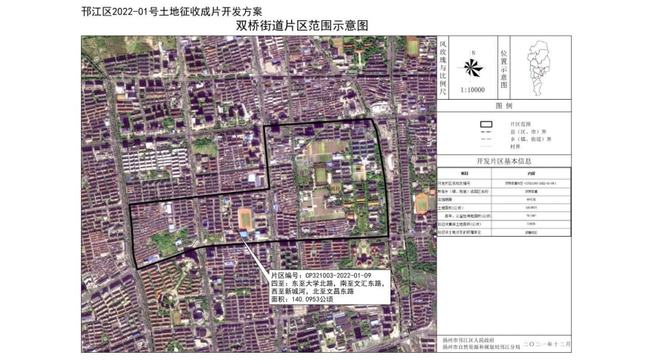This screenshot has height=364, width=660.
Task: Click the orange sports field inside the boundary
Action: tap(245, 219)
